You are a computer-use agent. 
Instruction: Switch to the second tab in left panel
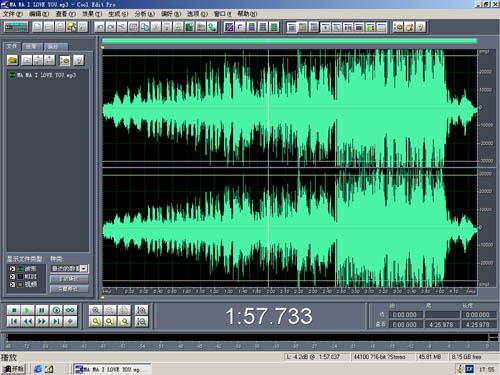click(x=32, y=46)
